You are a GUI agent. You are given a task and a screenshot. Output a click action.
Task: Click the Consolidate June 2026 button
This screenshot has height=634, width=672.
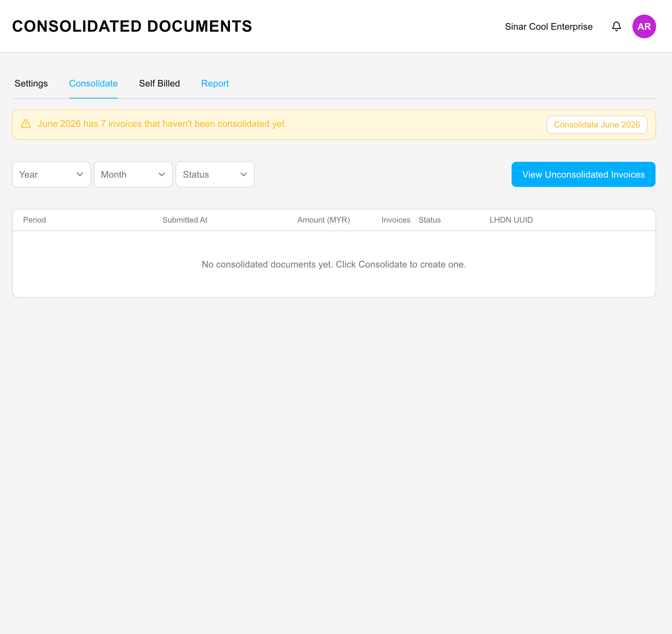pyautogui.click(x=597, y=125)
